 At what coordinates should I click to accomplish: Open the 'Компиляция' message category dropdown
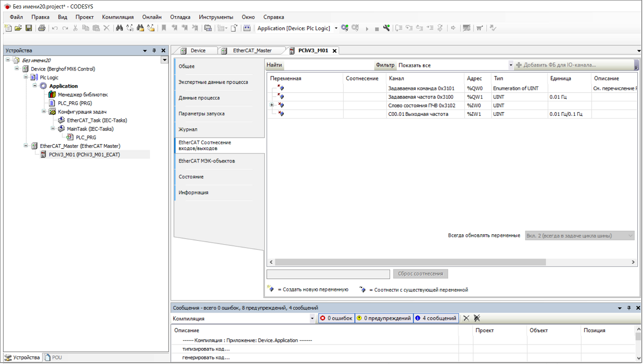click(312, 318)
